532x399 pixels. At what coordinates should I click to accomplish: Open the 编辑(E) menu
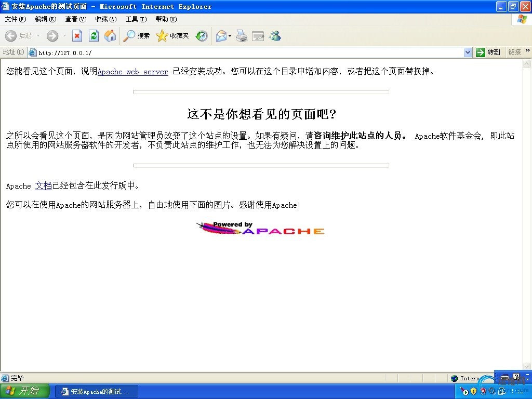pos(46,19)
